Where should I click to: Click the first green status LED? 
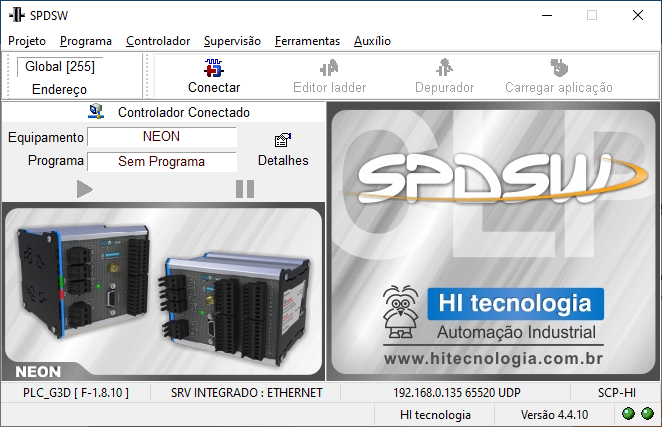(x=628, y=413)
